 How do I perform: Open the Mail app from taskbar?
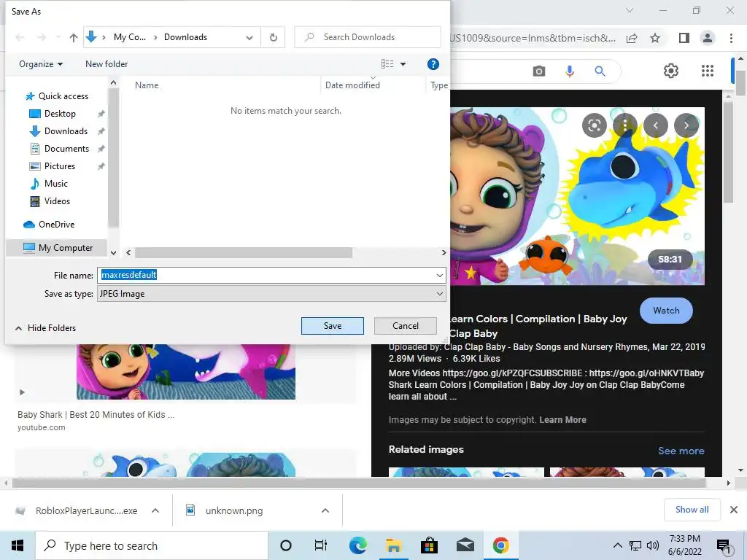click(x=465, y=545)
